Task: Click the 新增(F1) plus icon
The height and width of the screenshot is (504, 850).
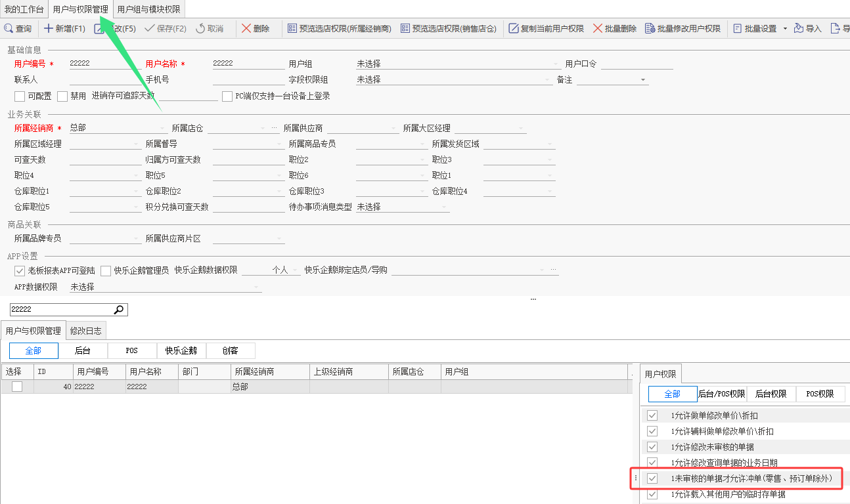Action: coord(48,29)
